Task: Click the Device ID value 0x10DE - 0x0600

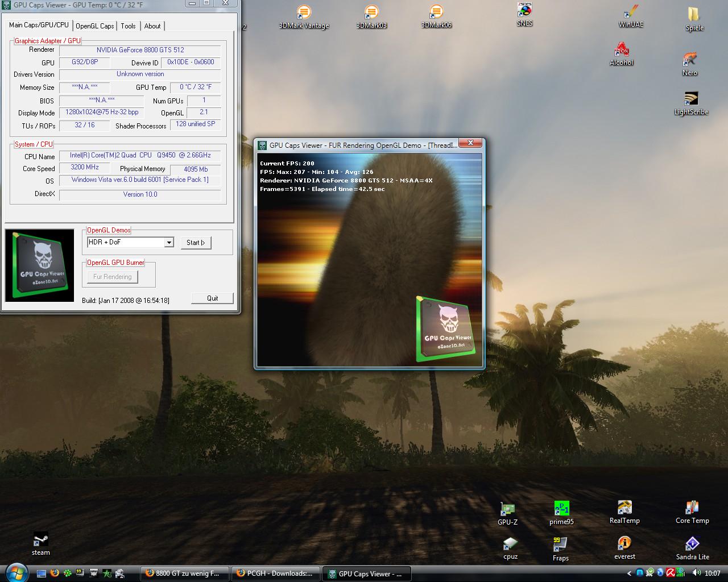Action: (191, 63)
